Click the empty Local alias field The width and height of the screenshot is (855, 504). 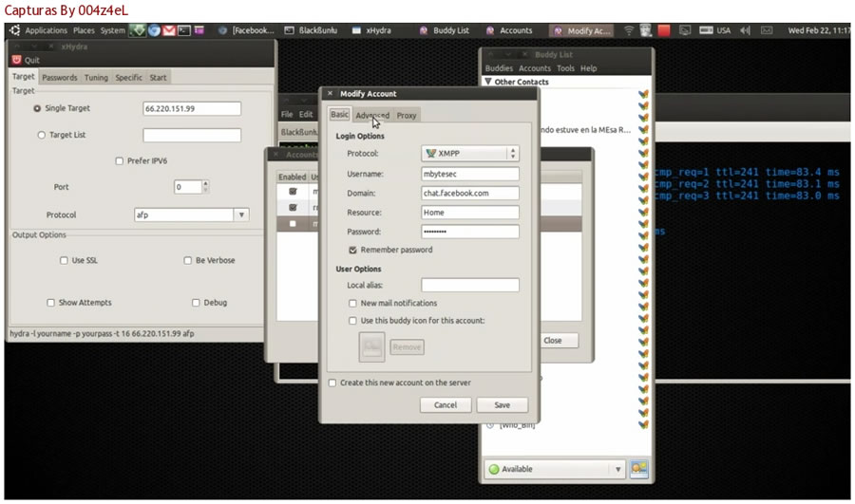pos(470,285)
